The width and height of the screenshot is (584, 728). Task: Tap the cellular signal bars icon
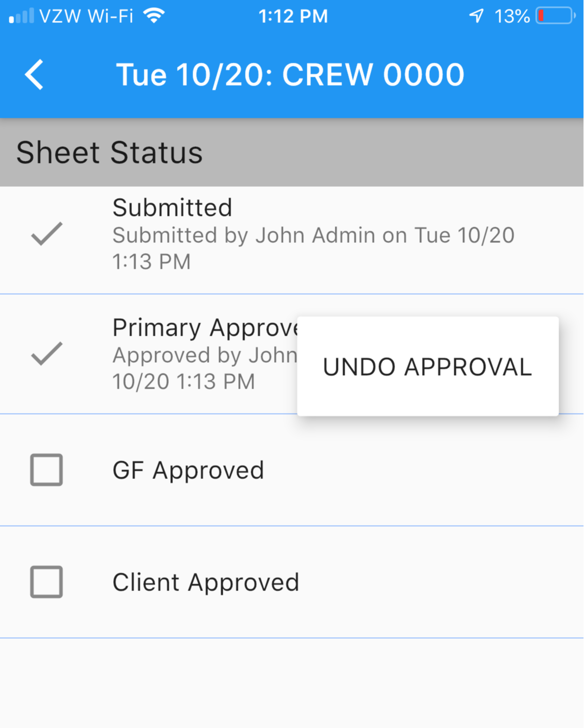pyautogui.click(x=21, y=16)
